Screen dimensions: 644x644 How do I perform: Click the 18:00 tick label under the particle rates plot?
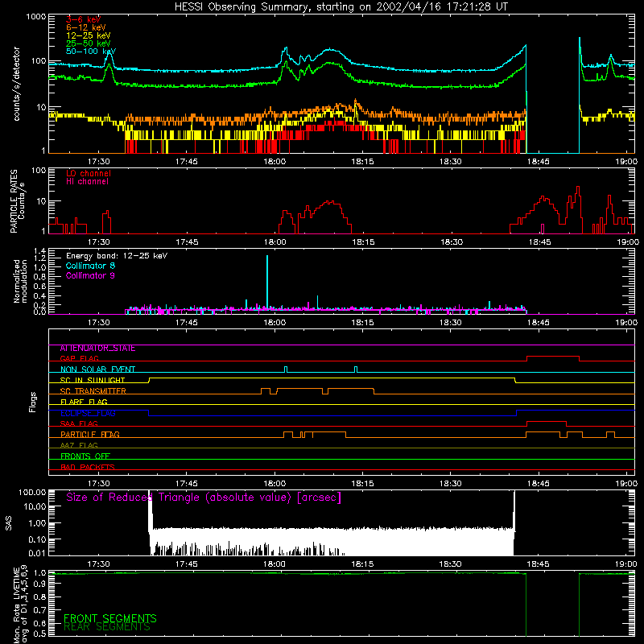tap(275, 242)
